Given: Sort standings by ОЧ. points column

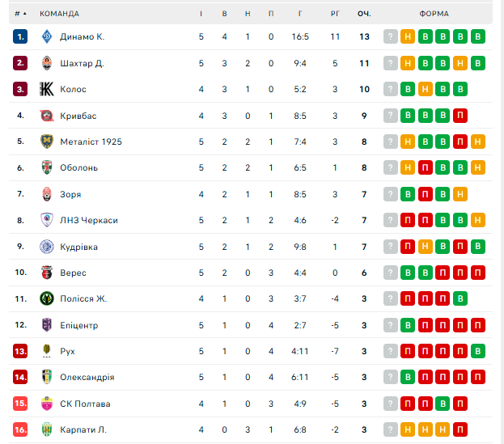Looking at the screenshot, I should pyautogui.click(x=364, y=14).
